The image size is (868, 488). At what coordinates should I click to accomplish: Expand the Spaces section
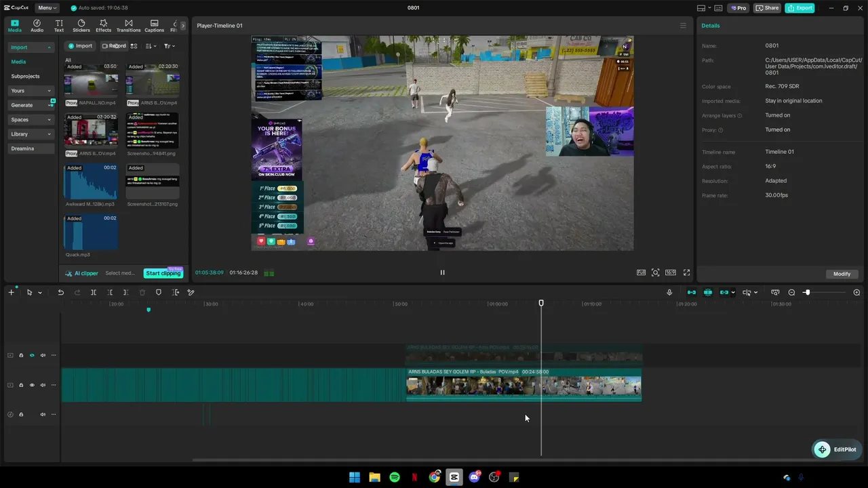point(31,119)
